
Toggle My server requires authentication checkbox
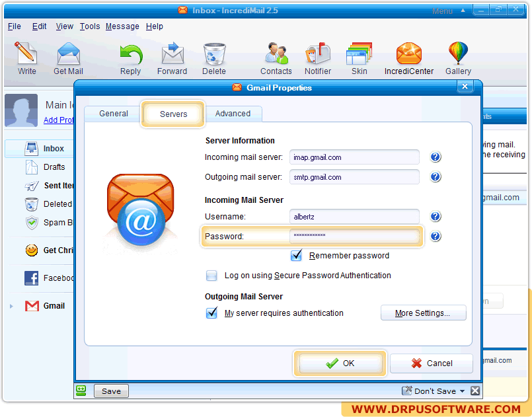(211, 313)
